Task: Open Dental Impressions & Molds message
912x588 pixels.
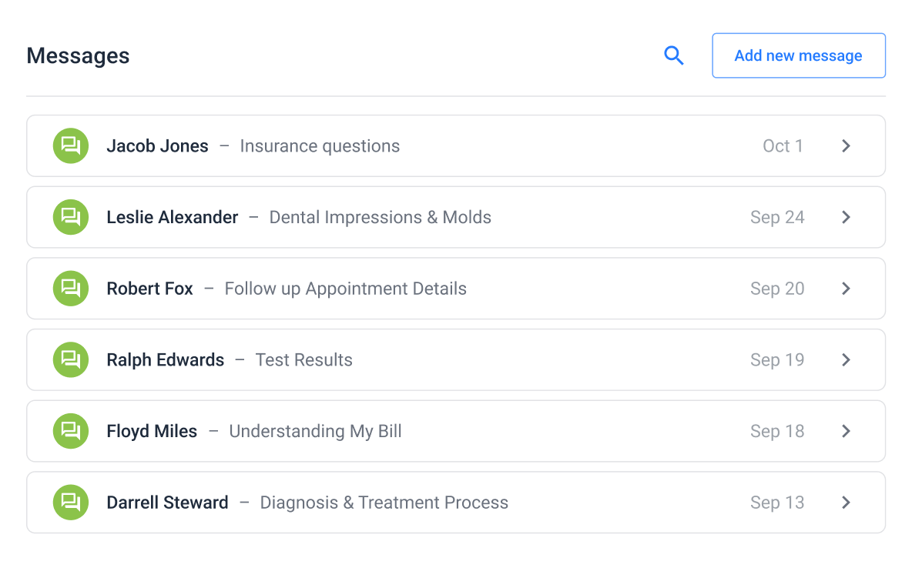Action: pyautogui.click(x=380, y=217)
